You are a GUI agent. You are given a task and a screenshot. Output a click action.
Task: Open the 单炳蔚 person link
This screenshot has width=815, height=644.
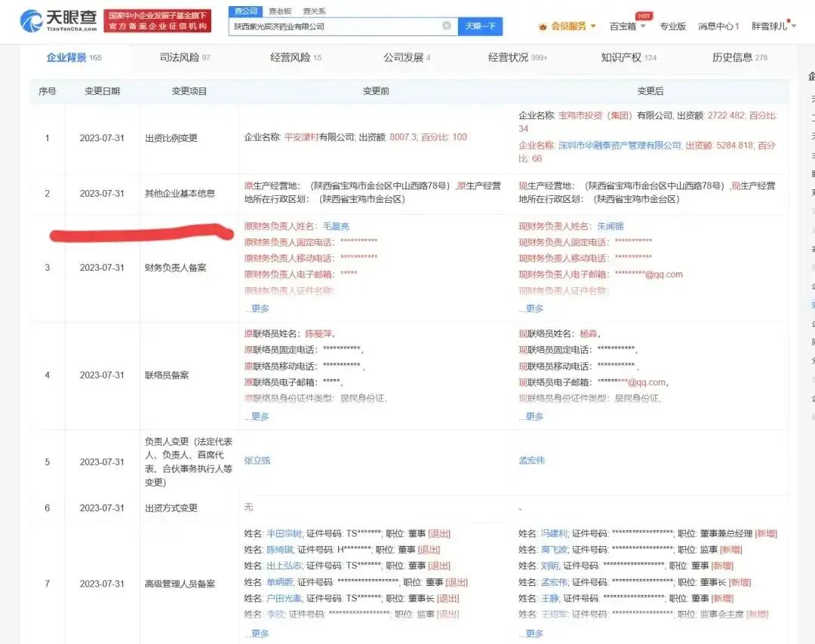pyautogui.click(x=280, y=582)
